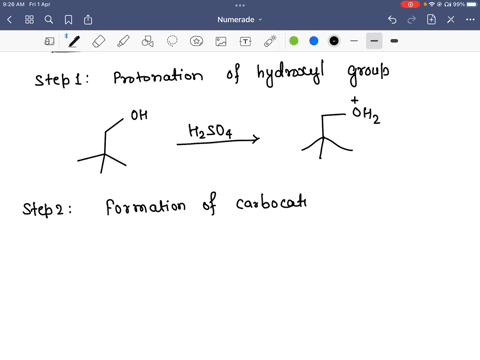Open the Numerade title dropdown

[240, 20]
